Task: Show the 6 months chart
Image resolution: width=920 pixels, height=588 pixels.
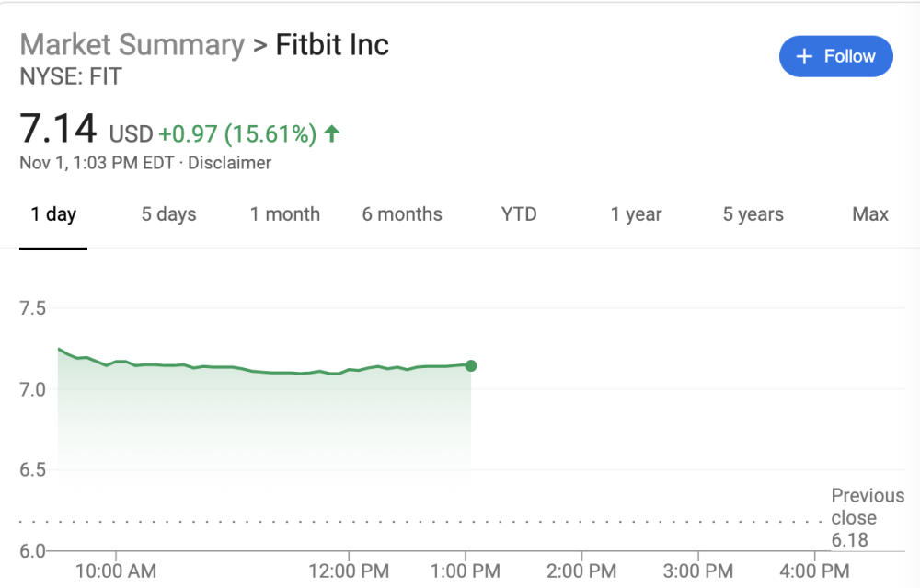Action: pyautogui.click(x=402, y=214)
